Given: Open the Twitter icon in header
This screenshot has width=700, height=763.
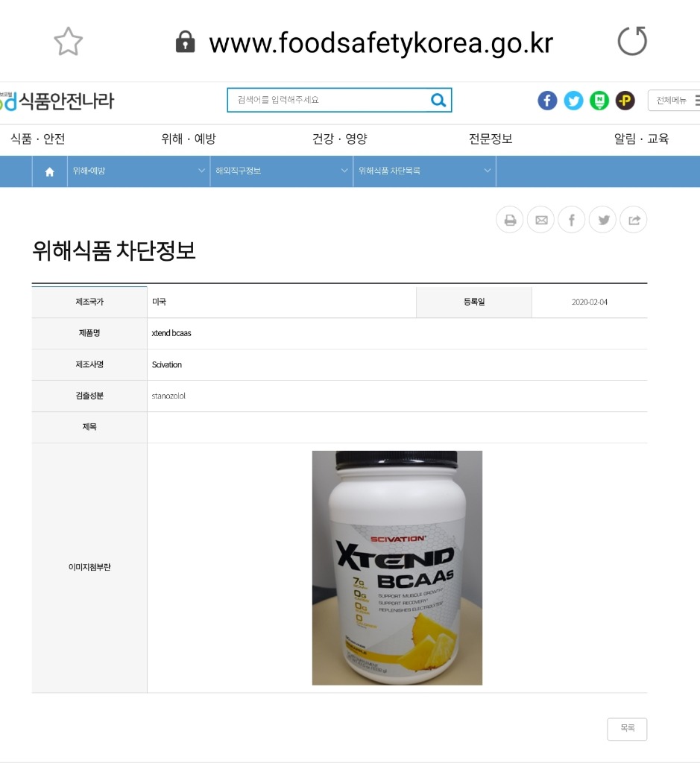Looking at the screenshot, I should click(x=573, y=101).
